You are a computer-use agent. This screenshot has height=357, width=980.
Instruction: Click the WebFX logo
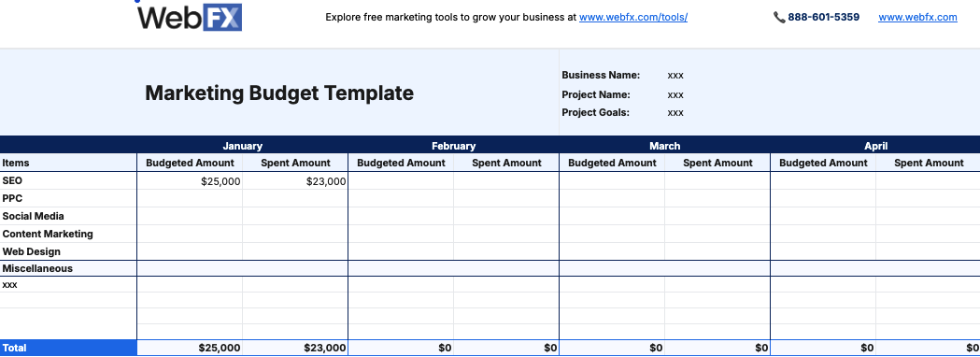(x=190, y=17)
